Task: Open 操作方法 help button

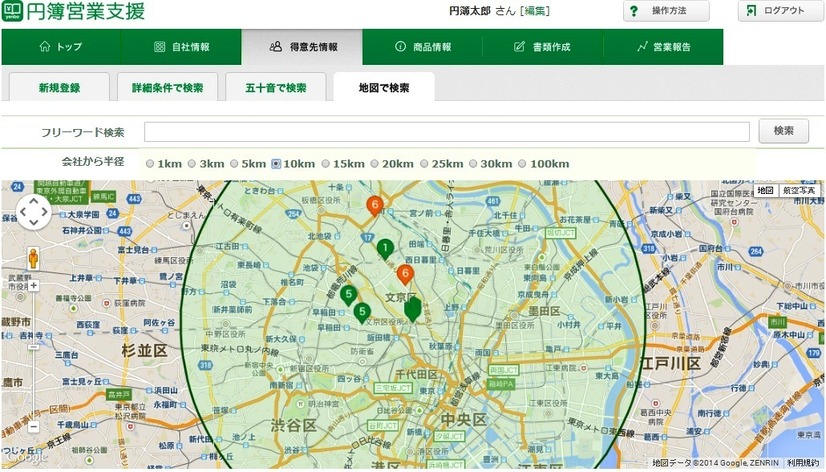Action: (666, 11)
